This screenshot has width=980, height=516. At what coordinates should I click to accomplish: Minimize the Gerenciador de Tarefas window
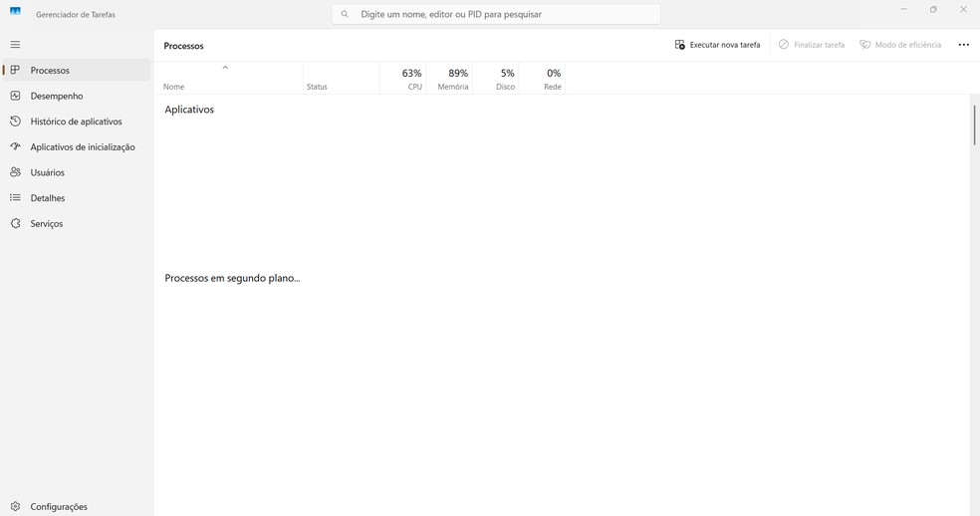pos(903,9)
